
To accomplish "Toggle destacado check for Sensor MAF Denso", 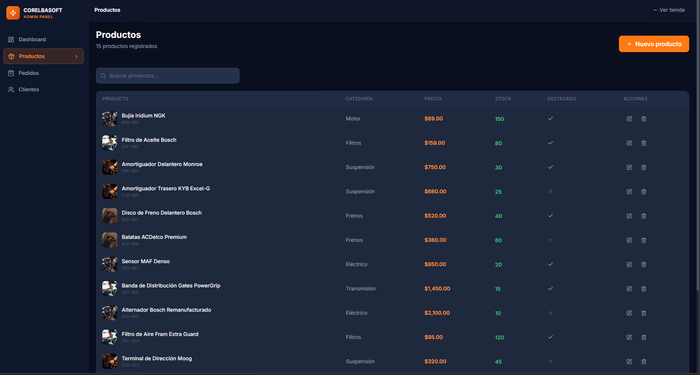I will pyautogui.click(x=550, y=264).
